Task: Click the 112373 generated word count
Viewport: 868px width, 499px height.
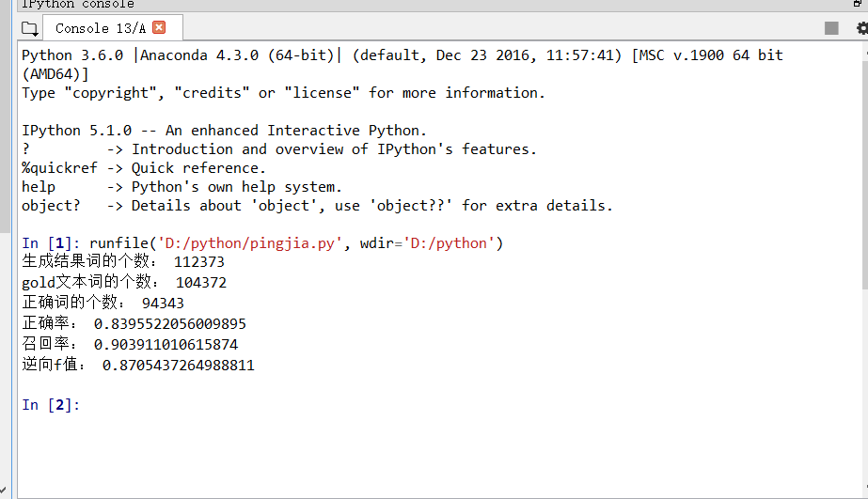Action: [199, 262]
